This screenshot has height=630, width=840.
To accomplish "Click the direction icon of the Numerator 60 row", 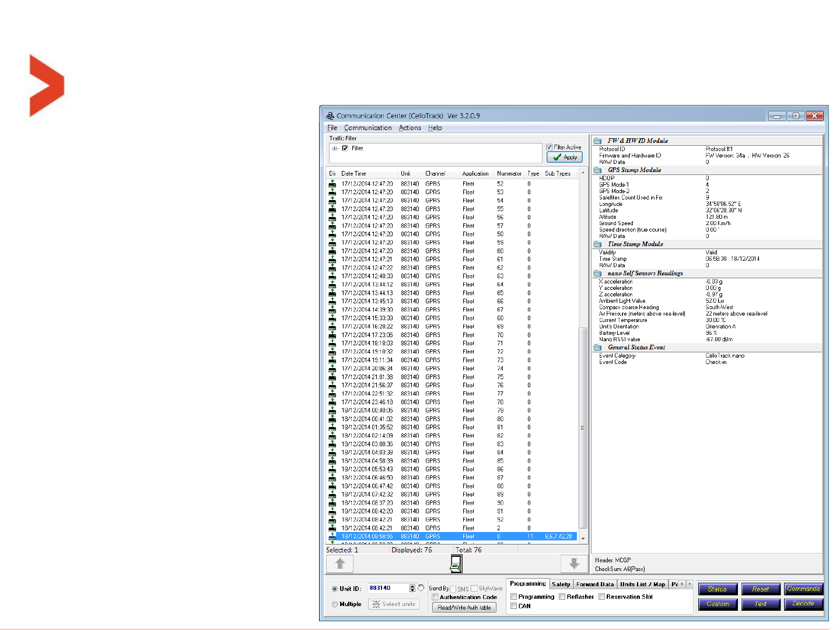I will 332,251.
